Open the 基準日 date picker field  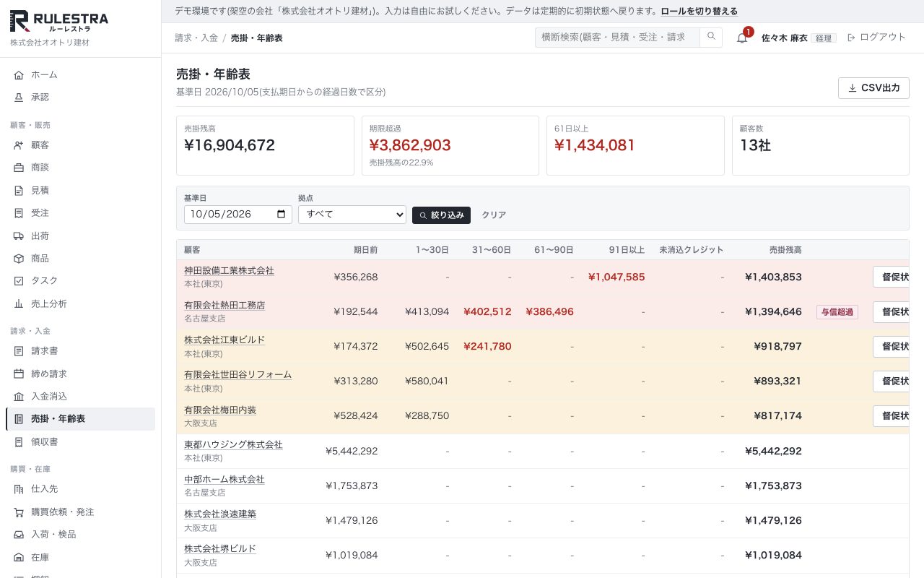click(238, 215)
